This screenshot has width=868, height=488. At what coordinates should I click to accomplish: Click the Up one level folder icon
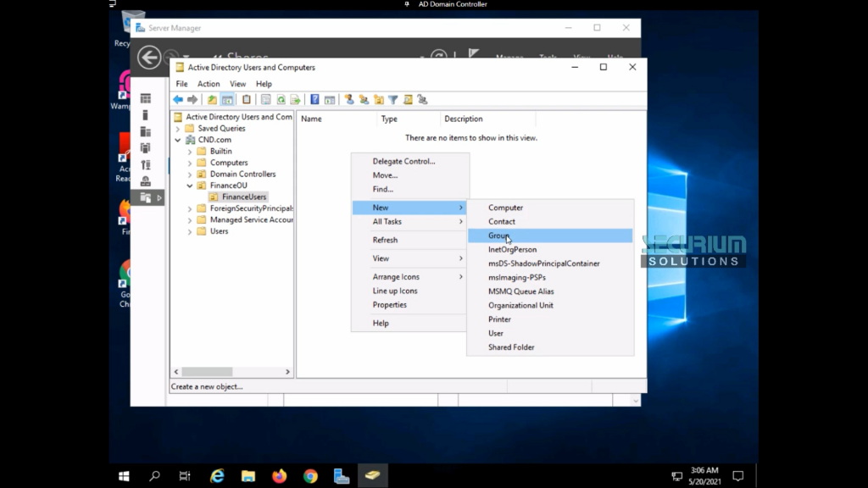pyautogui.click(x=212, y=100)
